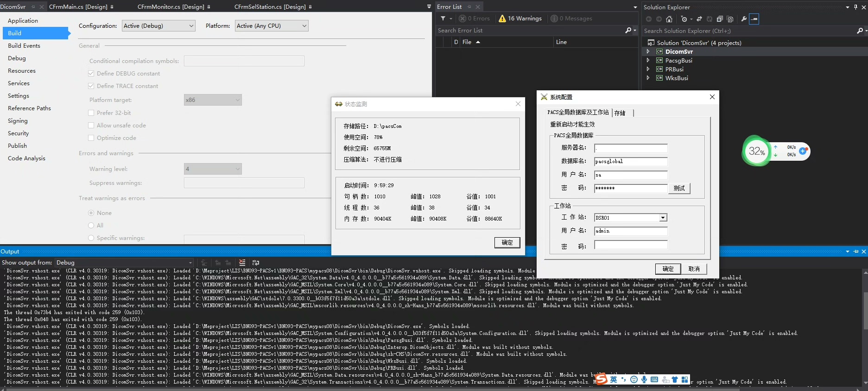The width and height of the screenshot is (868, 391).
Task: Open Properties wrench icon in Solution Explorer
Action: click(744, 19)
